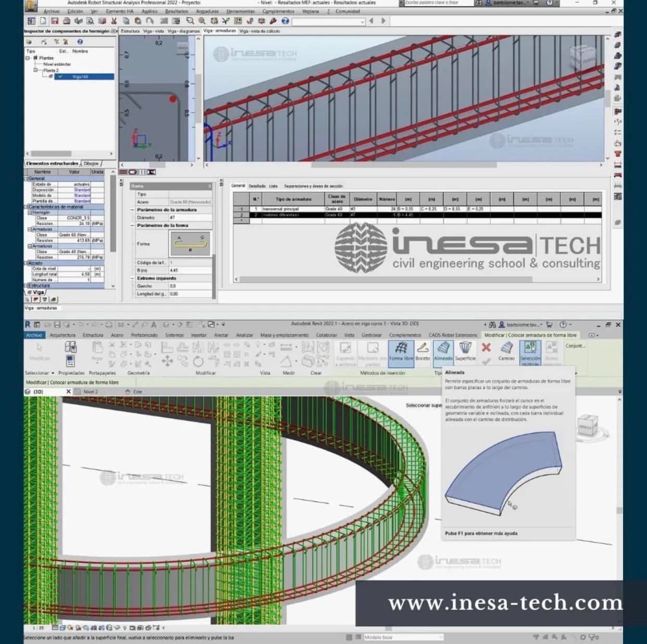This screenshot has height=644, width=647.
Task: Close the (3D) view tab in Revit
Action: 68,392
